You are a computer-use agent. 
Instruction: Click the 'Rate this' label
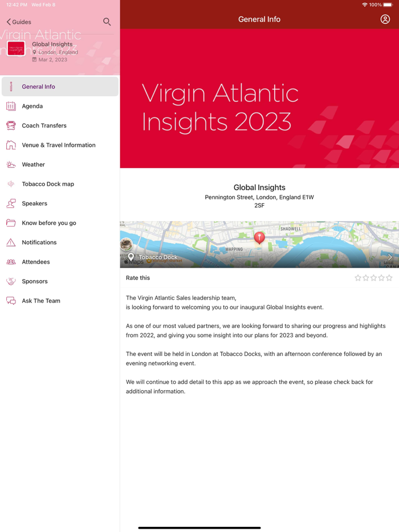coord(138,278)
